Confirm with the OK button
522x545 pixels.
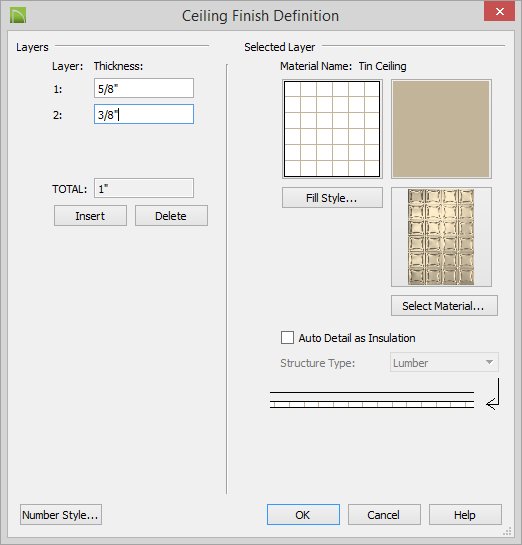coord(303,514)
